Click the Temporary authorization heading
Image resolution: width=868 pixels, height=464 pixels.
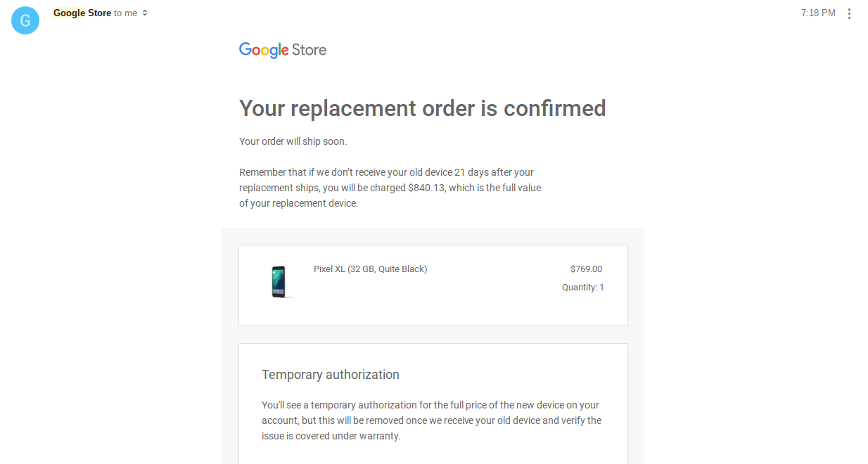click(331, 375)
